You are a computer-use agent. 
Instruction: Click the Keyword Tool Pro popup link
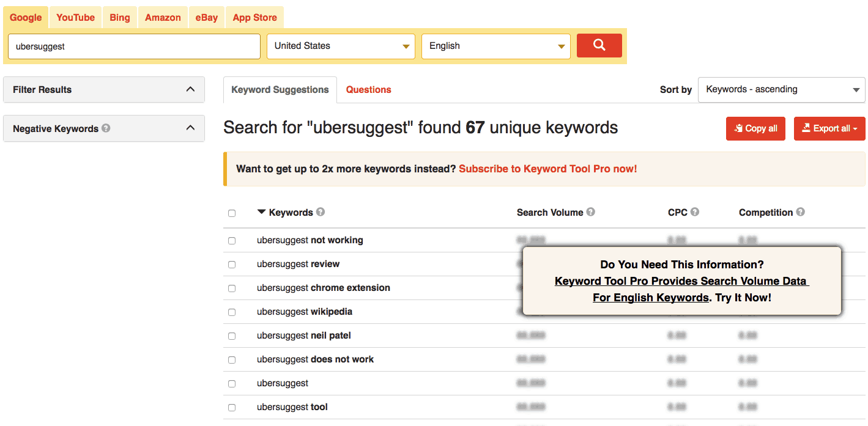681,290
